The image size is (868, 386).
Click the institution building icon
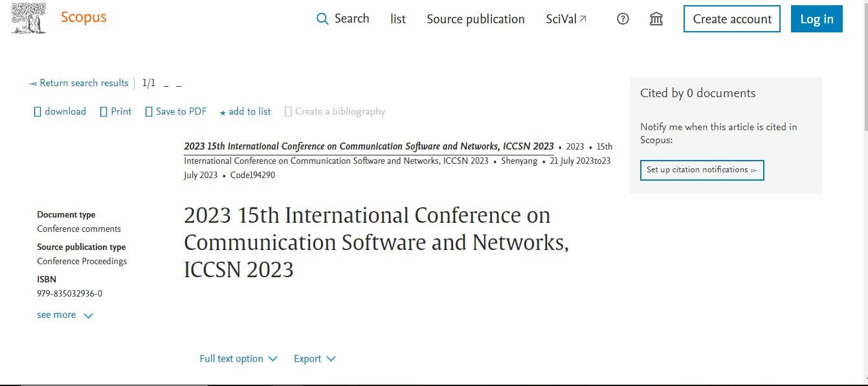pyautogui.click(x=656, y=19)
